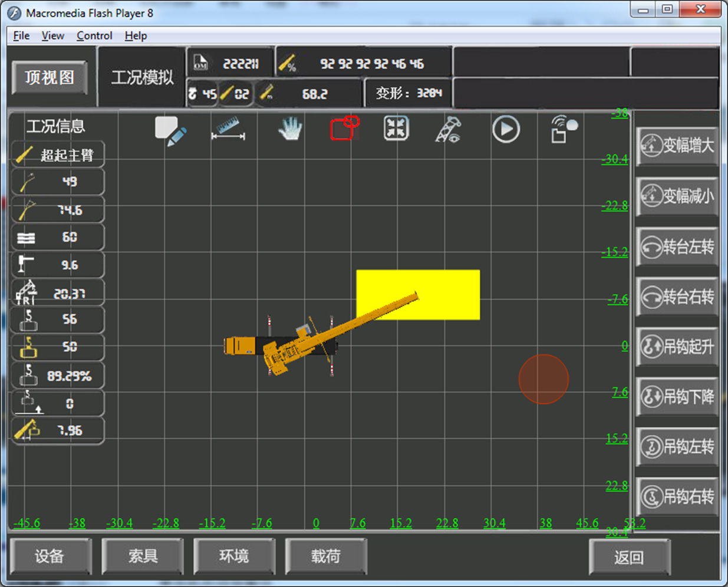Open the Control menu
This screenshot has width=728, height=587.
tap(94, 36)
